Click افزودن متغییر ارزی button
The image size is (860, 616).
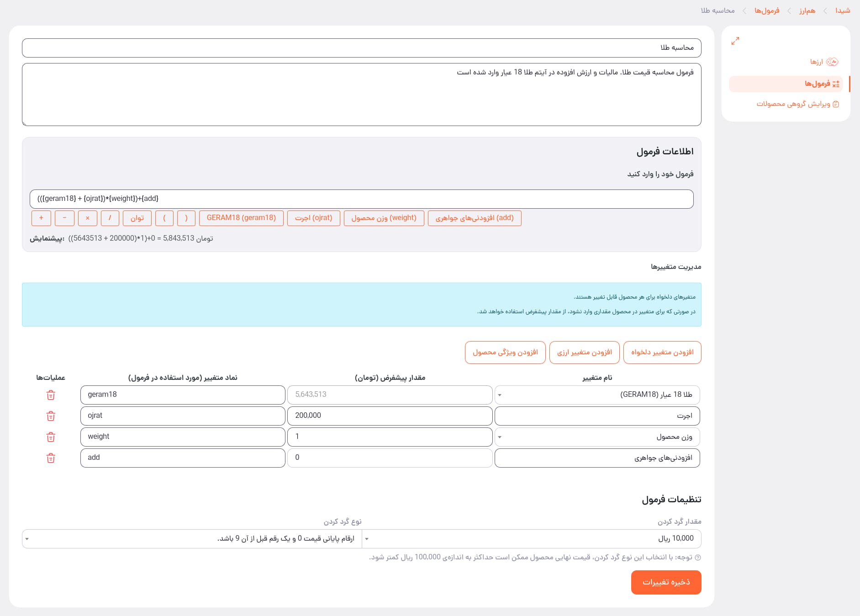(x=585, y=353)
